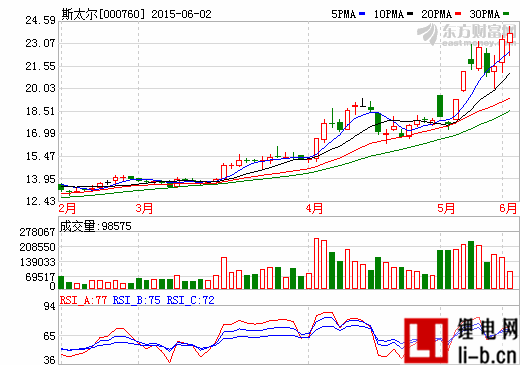Viewport: 520px width, 365px height.
Task: Click the 24.59 price axis label
Action: [41, 21]
